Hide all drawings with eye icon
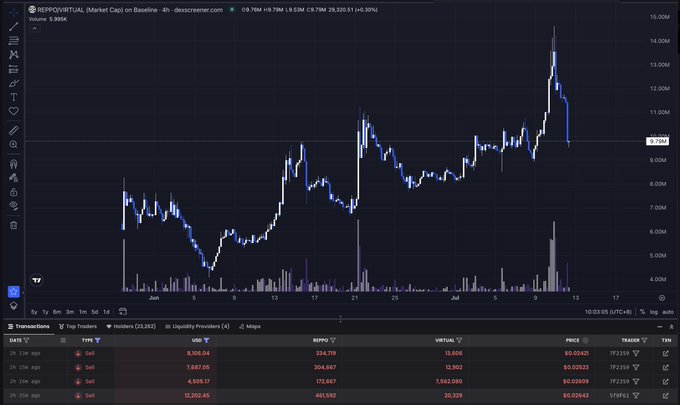The width and height of the screenshot is (680, 405). click(x=13, y=206)
